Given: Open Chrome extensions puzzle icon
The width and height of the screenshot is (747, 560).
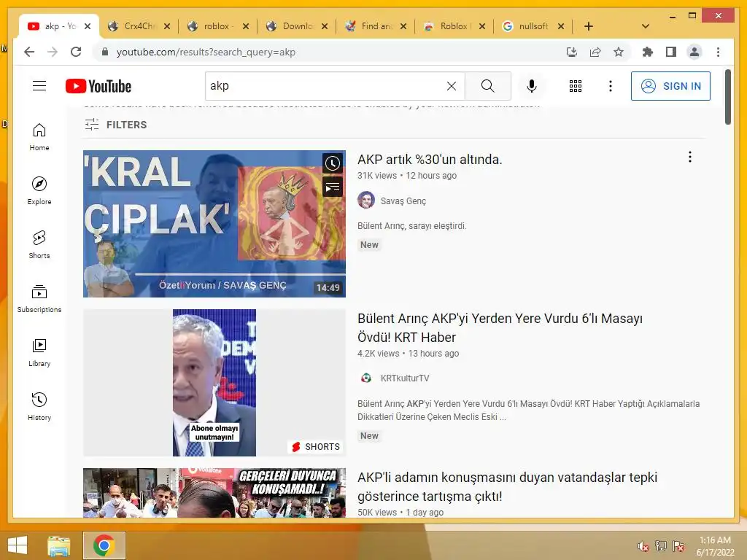Looking at the screenshot, I should (x=648, y=52).
